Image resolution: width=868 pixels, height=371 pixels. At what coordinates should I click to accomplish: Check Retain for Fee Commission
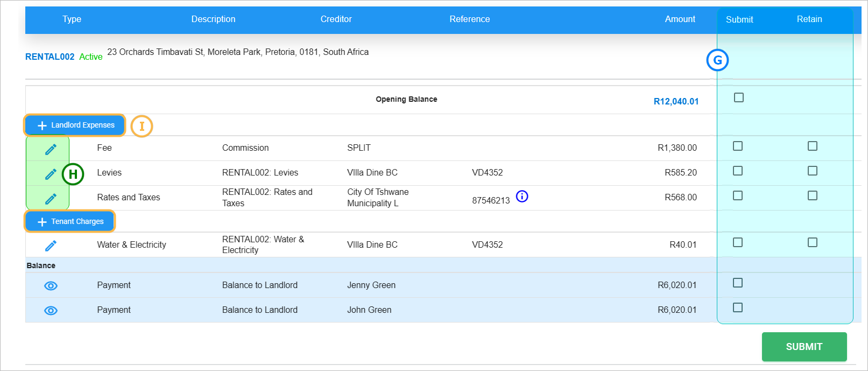tap(813, 146)
